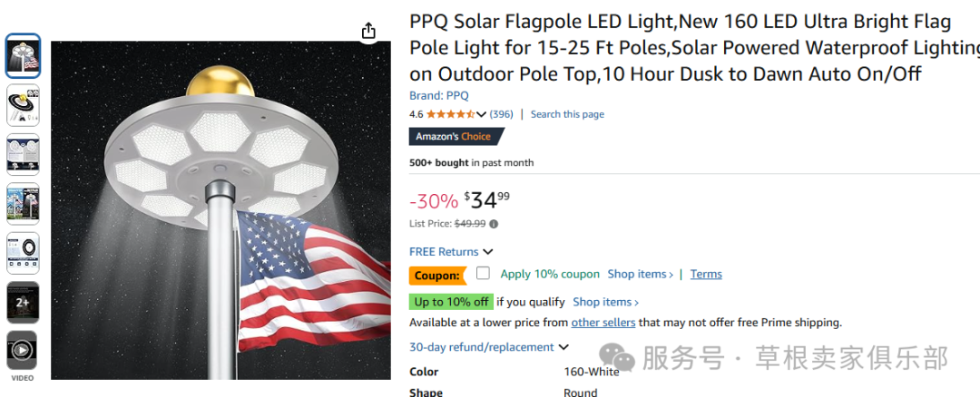Select the first flagpole light thumbnail
Viewport: 980px width, 397px height.
(x=23, y=56)
